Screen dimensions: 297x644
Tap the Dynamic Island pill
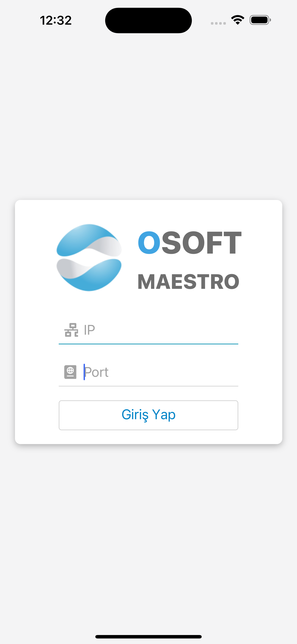coord(148,20)
